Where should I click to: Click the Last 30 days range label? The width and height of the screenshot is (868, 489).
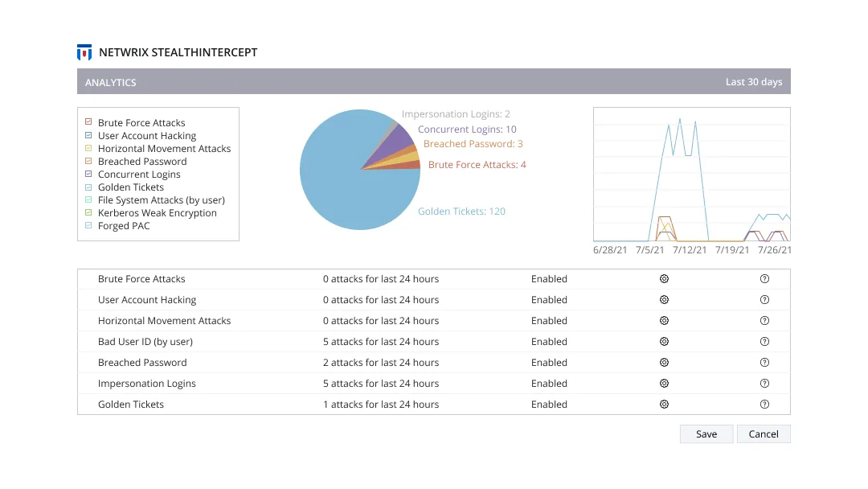[x=753, y=82]
